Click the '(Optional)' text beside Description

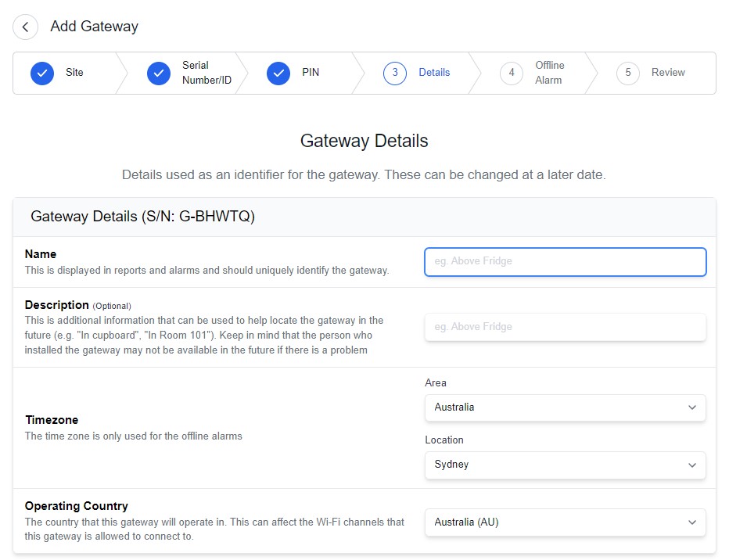click(112, 307)
